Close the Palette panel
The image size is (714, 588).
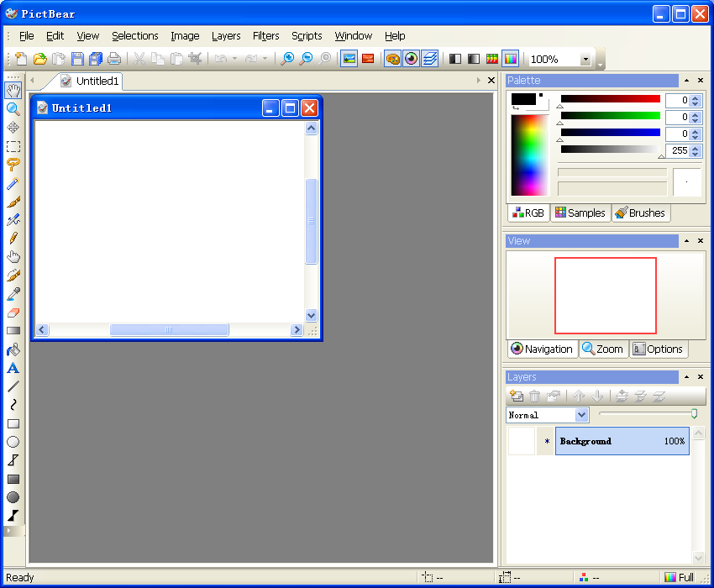[701, 81]
